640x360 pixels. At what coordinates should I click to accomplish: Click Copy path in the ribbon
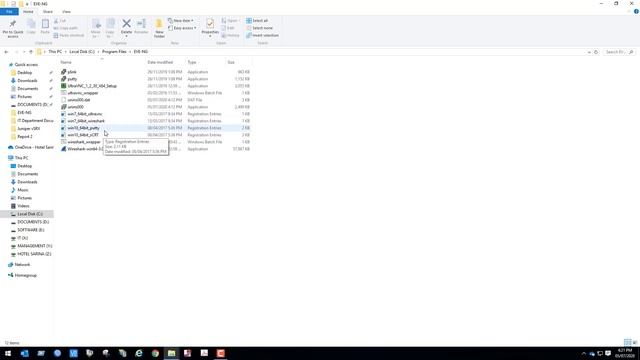click(66, 28)
